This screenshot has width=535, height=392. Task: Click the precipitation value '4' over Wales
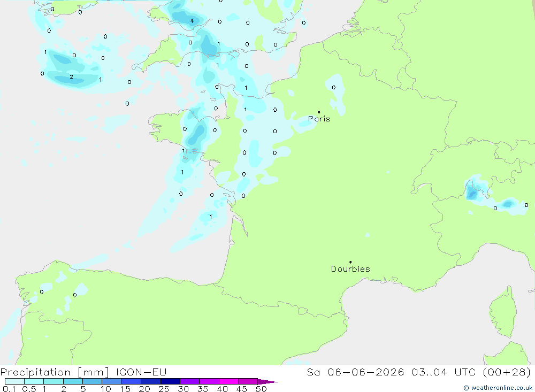tap(192, 21)
